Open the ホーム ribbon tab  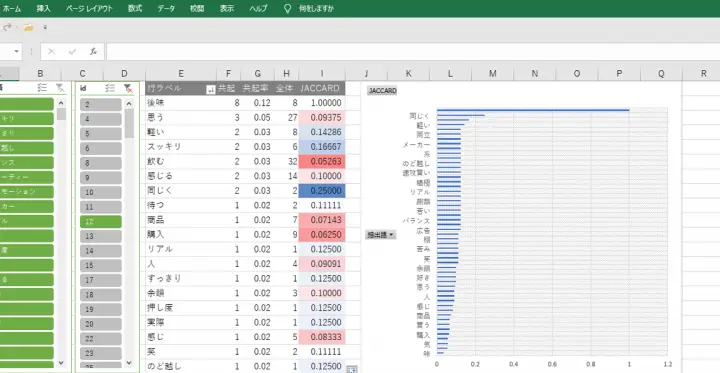(12, 8)
